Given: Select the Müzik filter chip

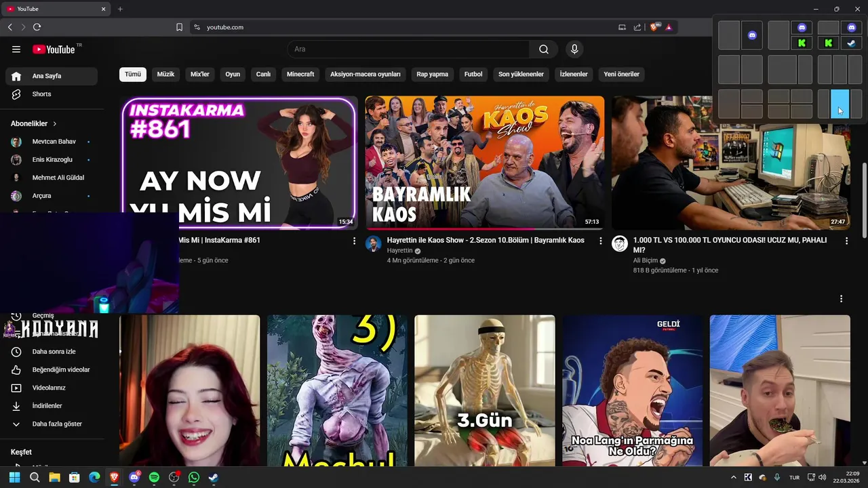Looking at the screenshot, I should [x=166, y=74].
